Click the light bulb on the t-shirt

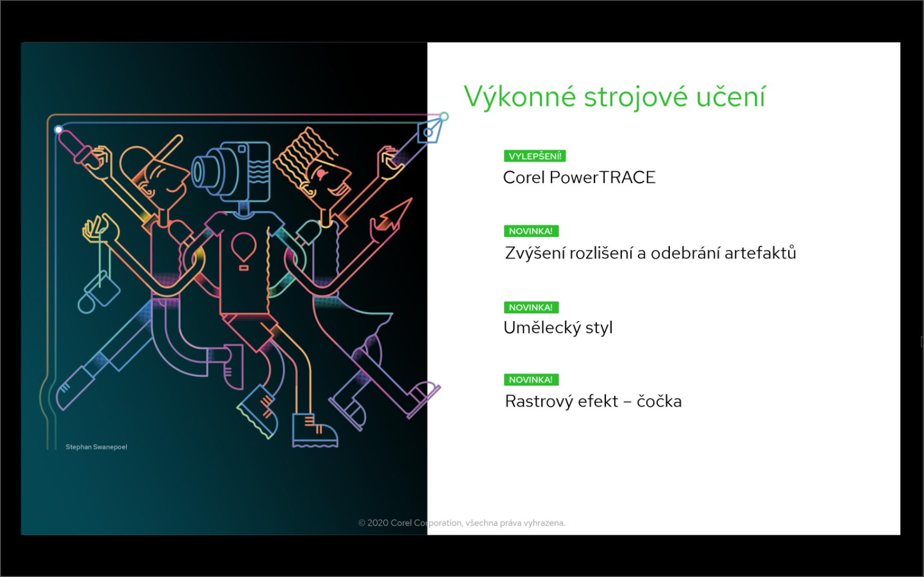(243, 249)
